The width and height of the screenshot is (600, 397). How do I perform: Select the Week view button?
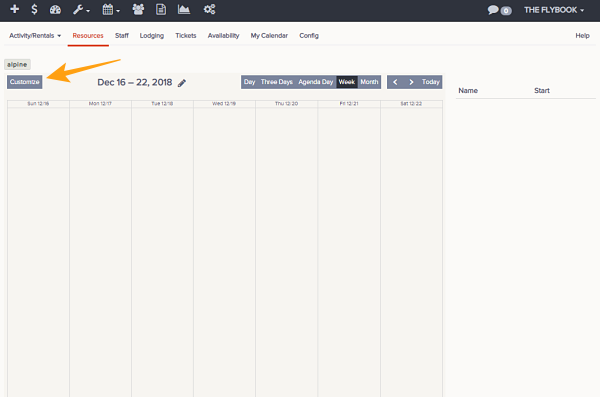tap(347, 82)
